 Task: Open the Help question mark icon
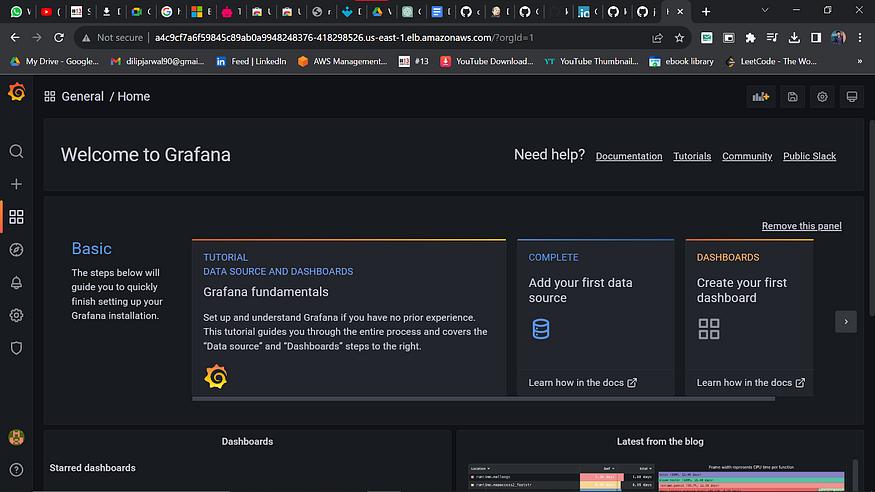click(16, 470)
